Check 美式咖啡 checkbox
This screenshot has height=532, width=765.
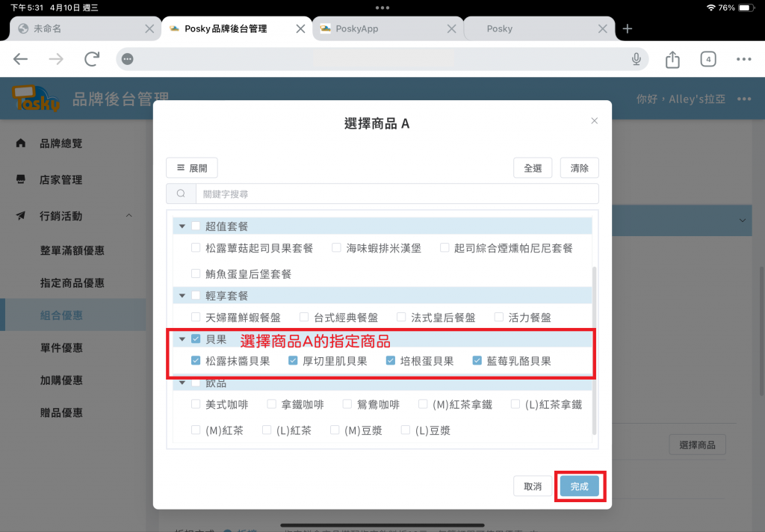(196, 404)
